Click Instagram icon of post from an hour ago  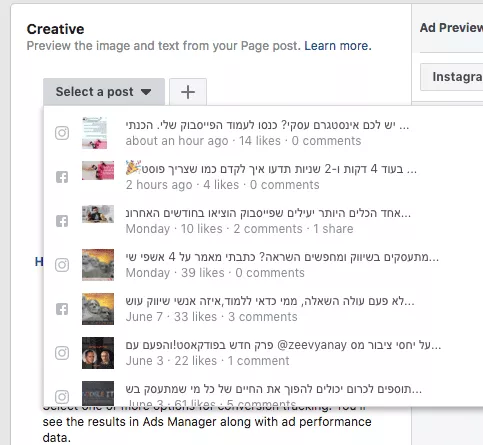pos(62,133)
